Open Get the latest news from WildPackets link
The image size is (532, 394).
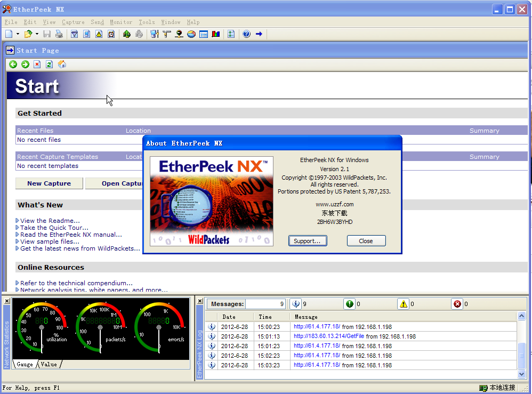pyautogui.click(x=80, y=248)
